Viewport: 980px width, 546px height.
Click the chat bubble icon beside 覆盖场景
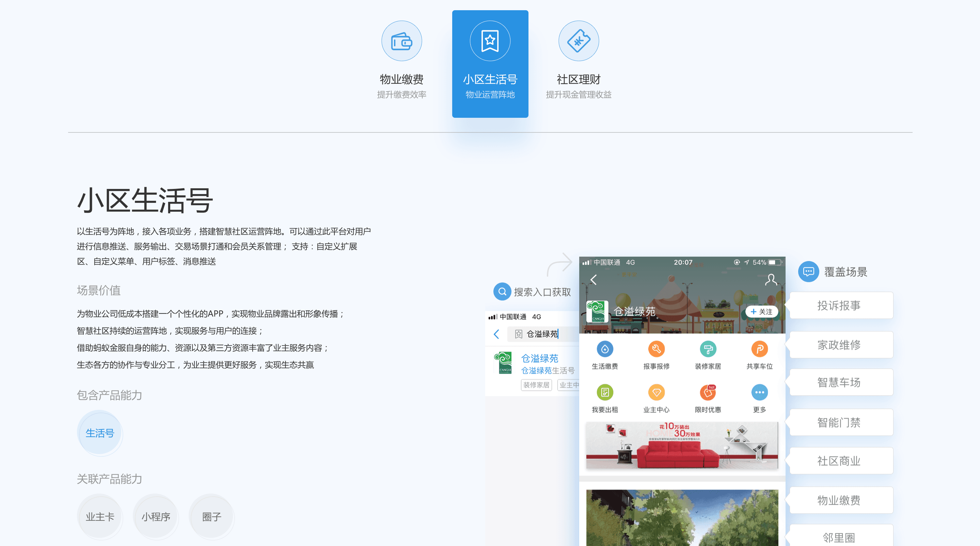click(808, 272)
